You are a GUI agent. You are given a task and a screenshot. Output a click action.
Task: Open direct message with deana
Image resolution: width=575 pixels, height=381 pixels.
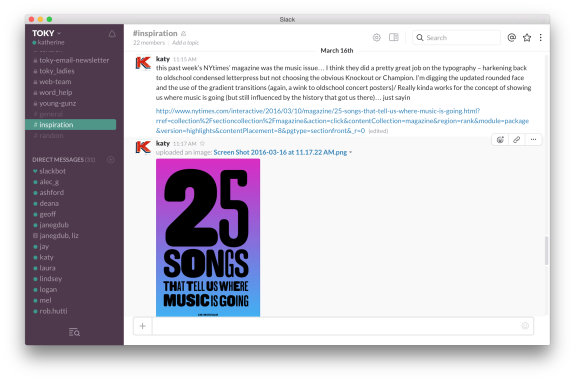point(49,203)
